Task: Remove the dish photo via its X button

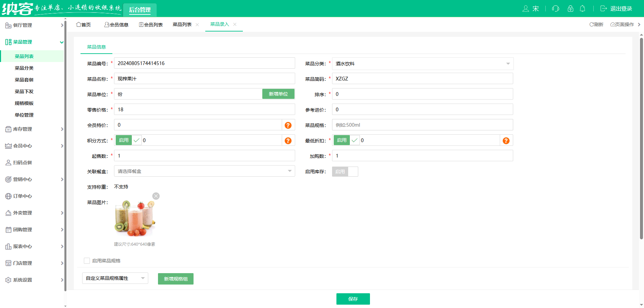Action: 156,196
